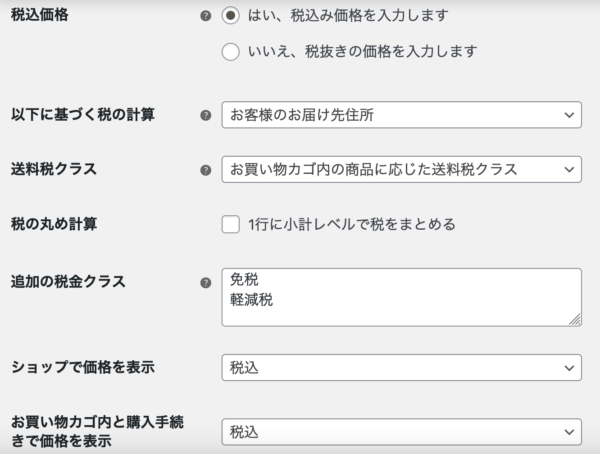This screenshot has height=454, width=600.
Task: Click the help icon next to 送料税クラス
Action: 205,170
